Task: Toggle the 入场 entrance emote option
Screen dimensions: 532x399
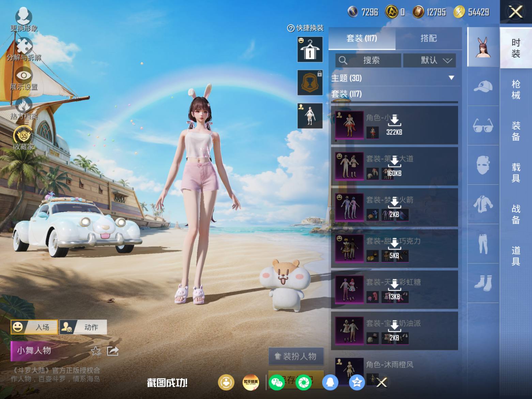Action: click(x=34, y=327)
